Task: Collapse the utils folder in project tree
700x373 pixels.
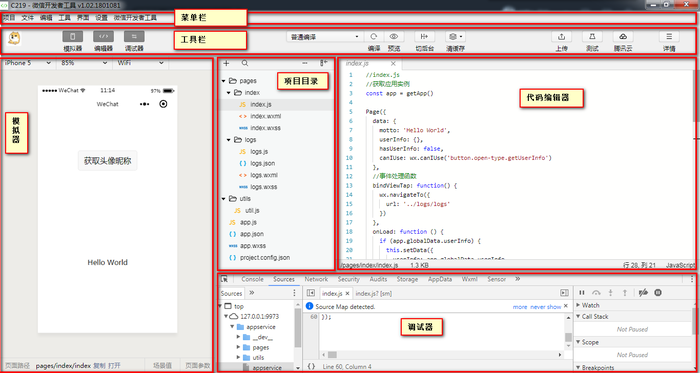Action: pos(223,199)
